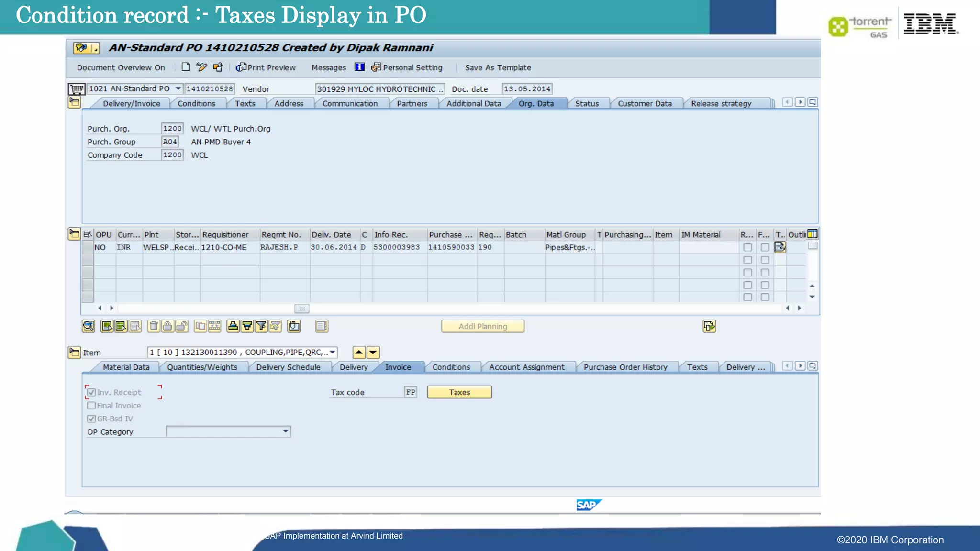Toggle the R... column checkbox in the third row
This screenshot has width=980, height=551.
(747, 272)
